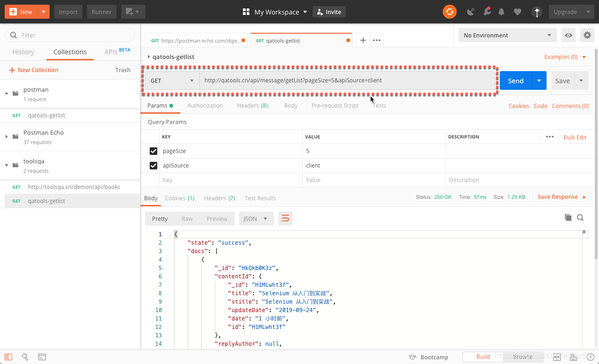599x364 pixels.
Task: Expand the Postman Echo collection
Action: [x=7, y=137]
